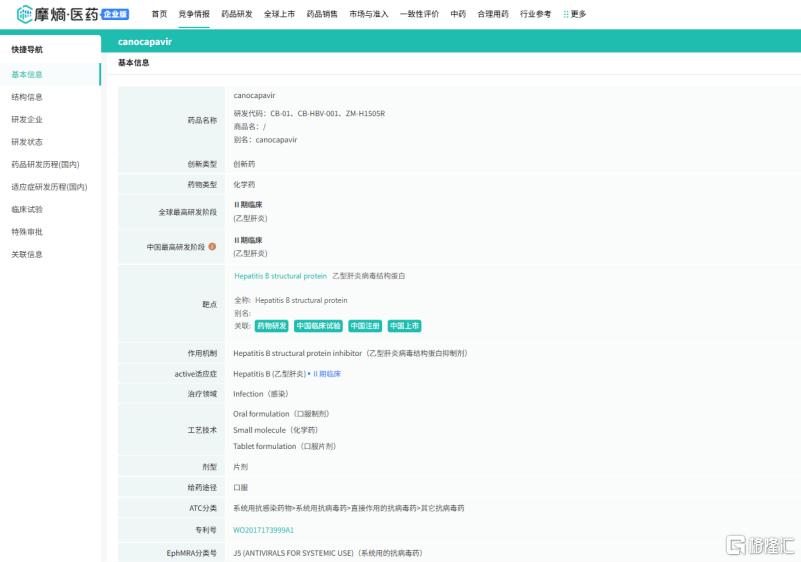Open 市场与准入 menu item

pyautogui.click(x=368, y=14)
